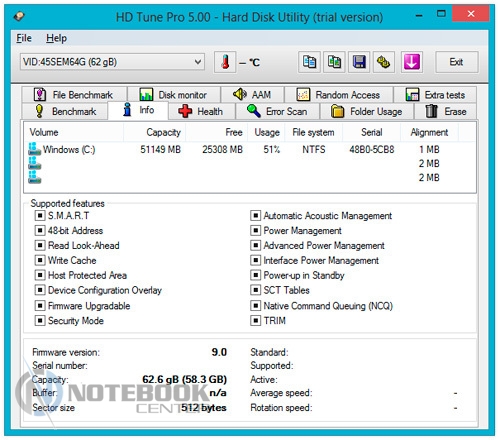Open the File menu
This screenshot has height=440, width=500.
click(x=24, y=38)
